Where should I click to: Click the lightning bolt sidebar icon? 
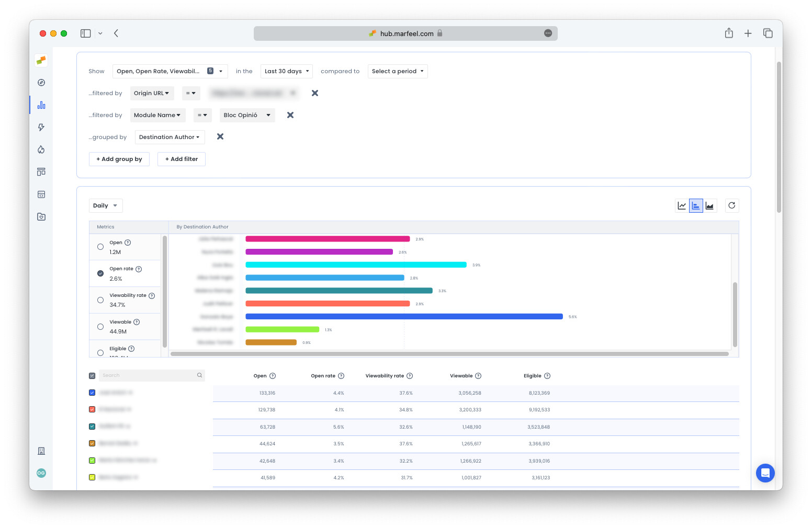tap(41, 128)
